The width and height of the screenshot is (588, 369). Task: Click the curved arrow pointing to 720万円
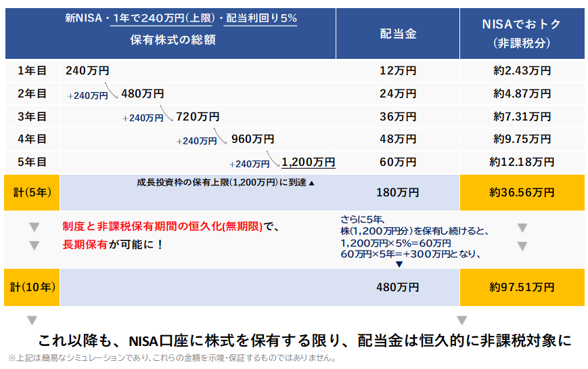point(168,112)
